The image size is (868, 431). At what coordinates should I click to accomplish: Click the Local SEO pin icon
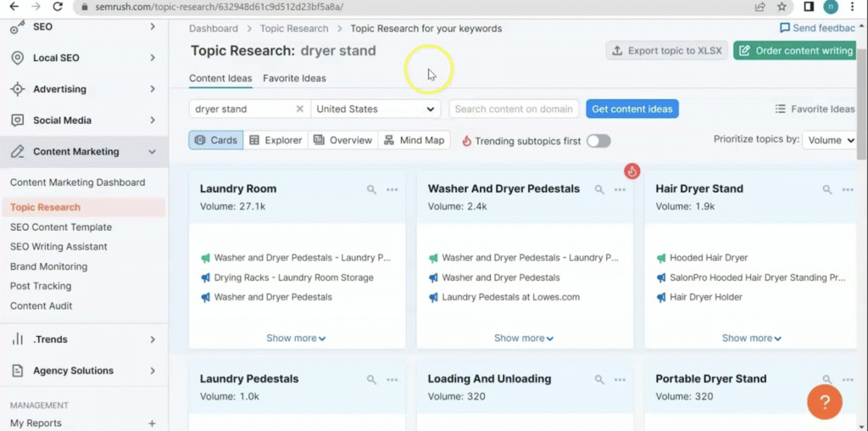pyautogui.click(x=18, y=58)
